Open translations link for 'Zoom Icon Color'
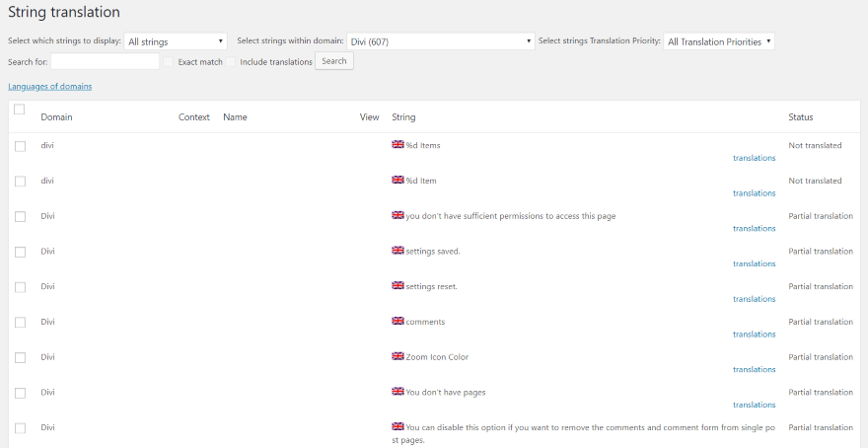This screenshot has width=868, height=448. [754, 369]
